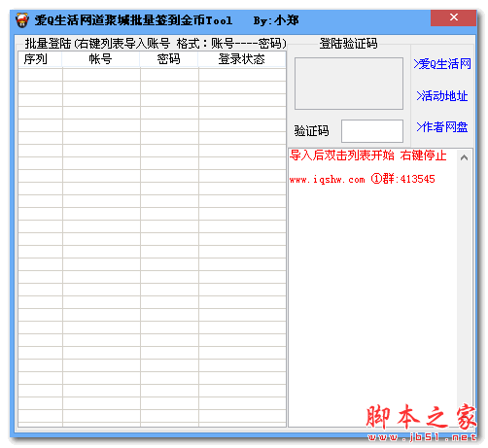Click the 登陆验证码 captcha image box
The height and width of the screenshot is (448, 488).
point(349,84)
